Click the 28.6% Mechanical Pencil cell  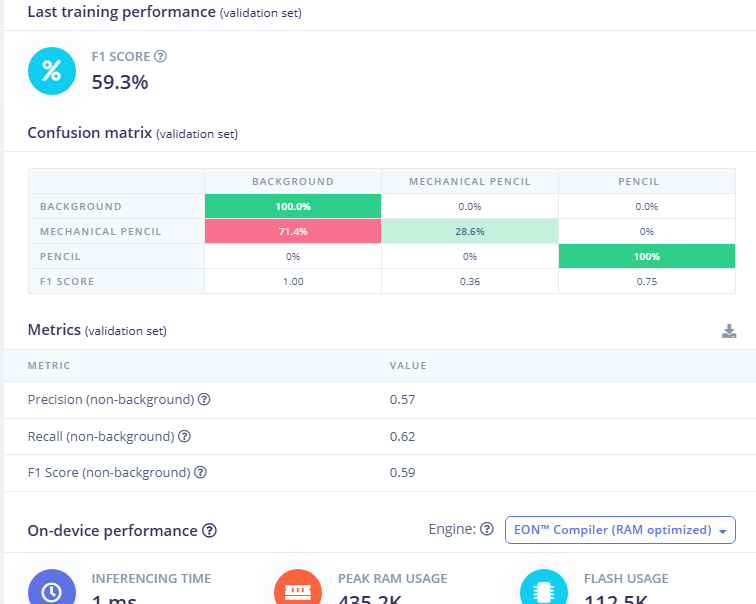click(x=469, y=231)
